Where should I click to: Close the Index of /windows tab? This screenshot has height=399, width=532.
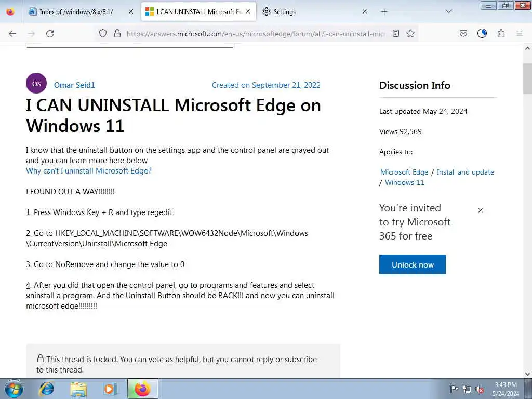[131, 12]
